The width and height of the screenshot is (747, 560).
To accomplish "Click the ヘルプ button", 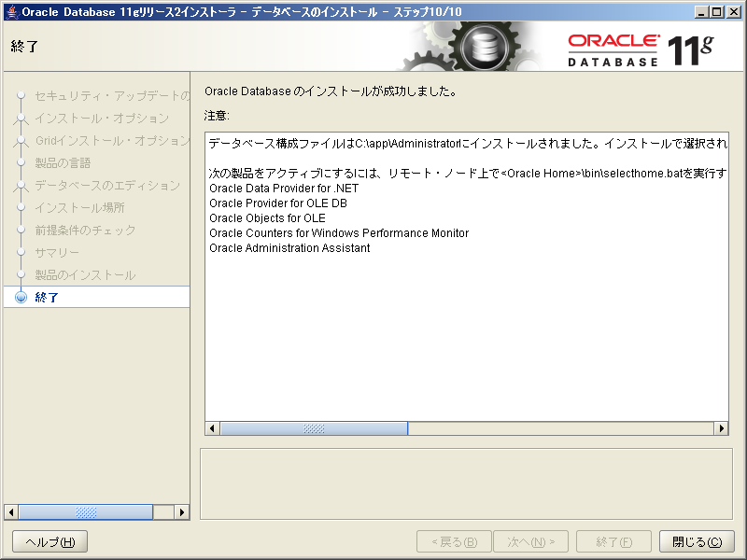I will tap(49, 541).
